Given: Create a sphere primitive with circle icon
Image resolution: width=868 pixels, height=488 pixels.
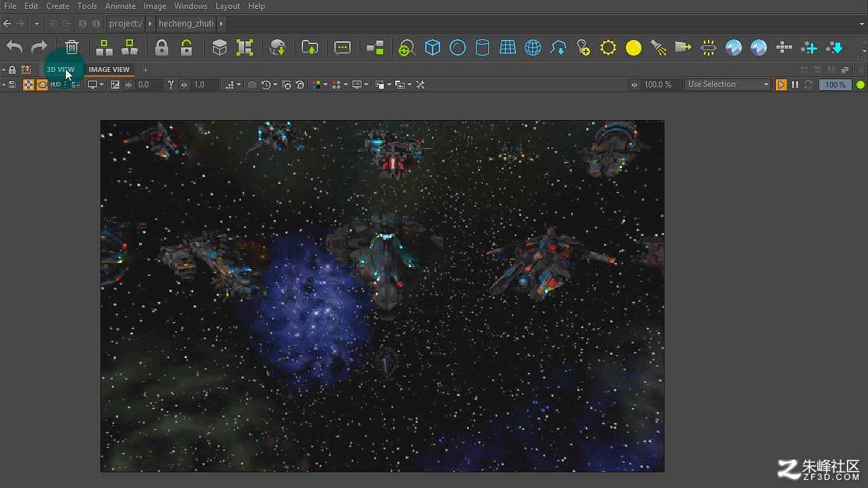Looking at the screenshot, I should 458,47.
